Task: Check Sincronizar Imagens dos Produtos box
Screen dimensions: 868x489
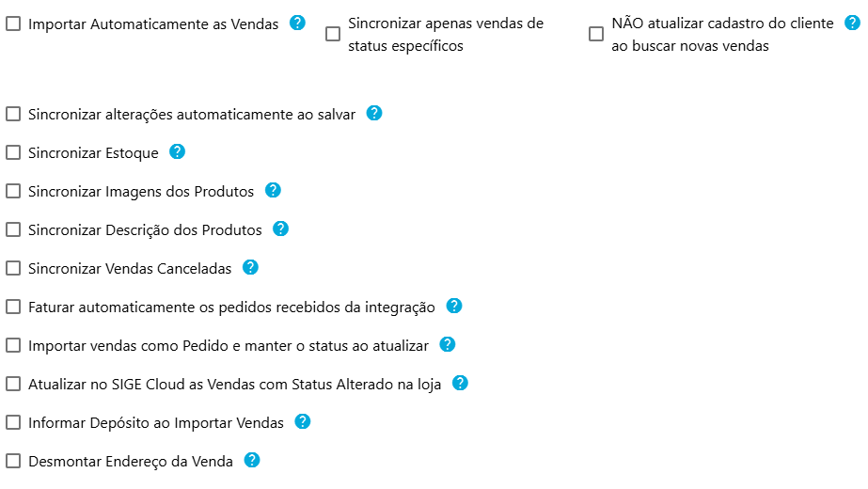Action: click(x=13, y=191)
